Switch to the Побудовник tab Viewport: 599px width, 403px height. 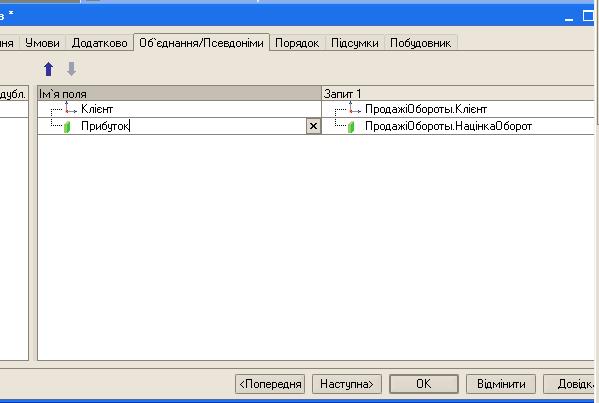coord(420,43)
